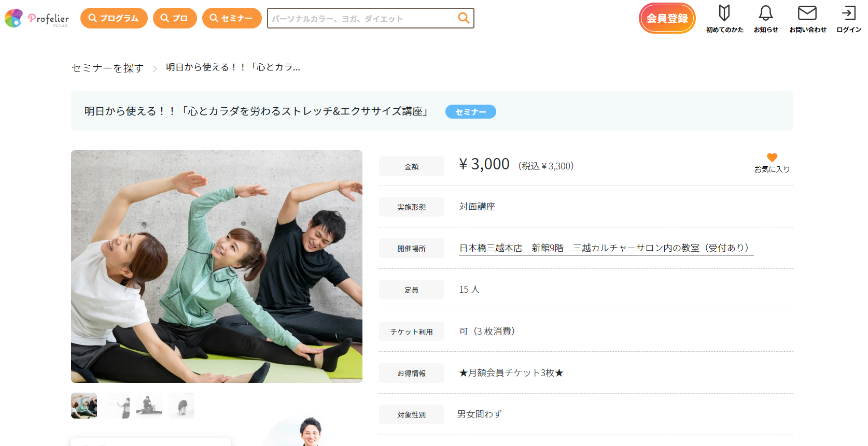Open the 日本橋三越本店 venue location link

(x=606, y=248)
